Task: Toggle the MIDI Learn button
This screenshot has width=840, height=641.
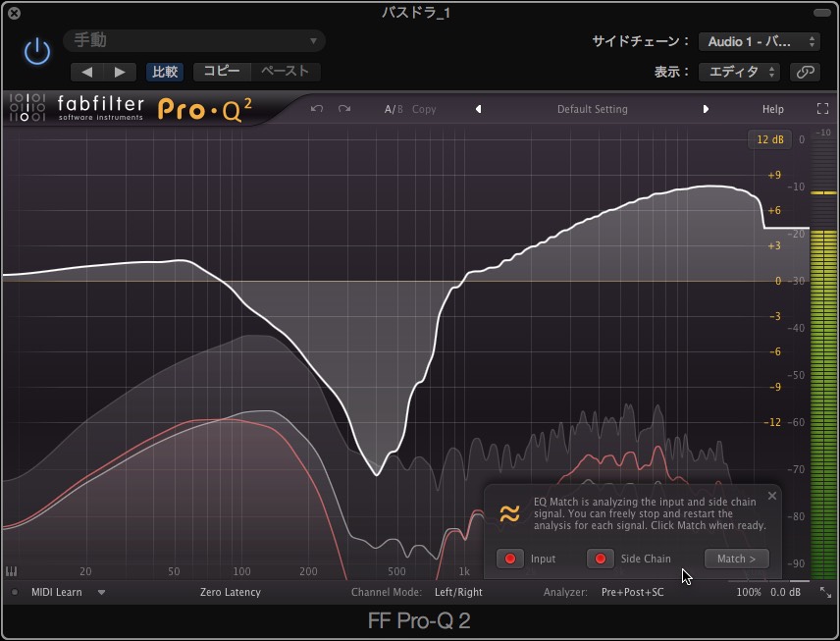Action: pyautogui.click(x=56, y=592)
